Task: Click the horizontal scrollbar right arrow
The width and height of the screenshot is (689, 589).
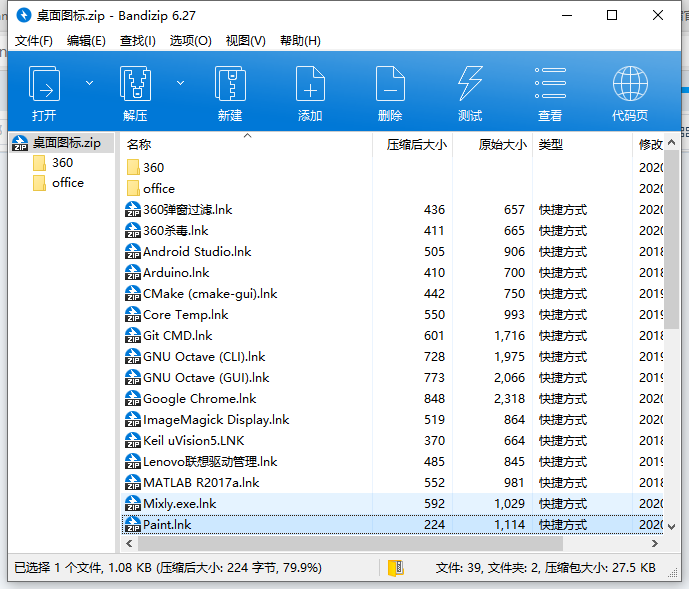Action: (655, 543)
